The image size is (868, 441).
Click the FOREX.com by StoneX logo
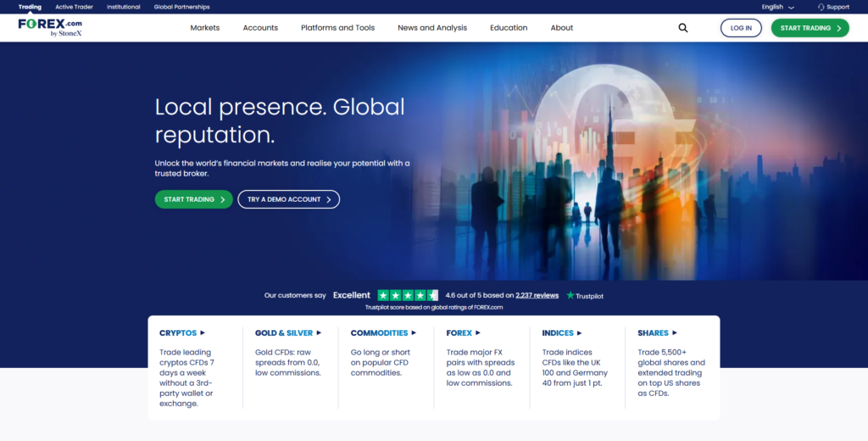(50, 28)
